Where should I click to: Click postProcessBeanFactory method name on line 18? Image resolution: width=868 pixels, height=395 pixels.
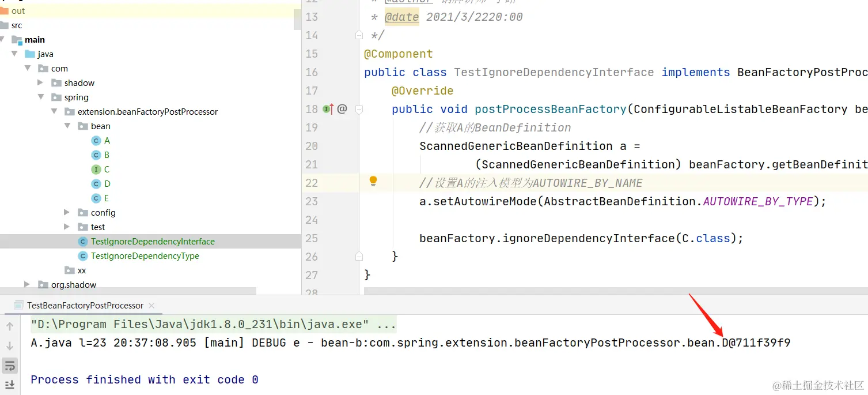coord(551,109)
